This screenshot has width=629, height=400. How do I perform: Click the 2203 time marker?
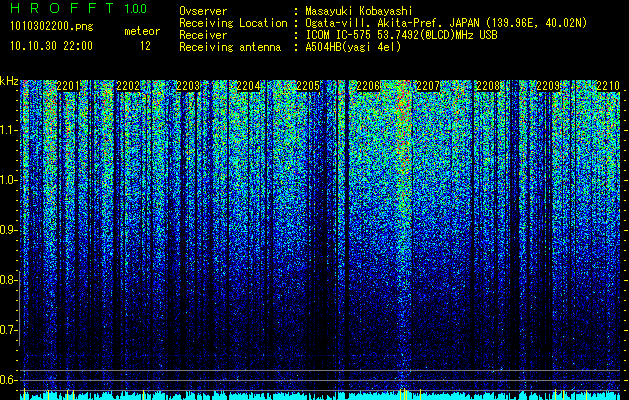(x=188, y=86)
